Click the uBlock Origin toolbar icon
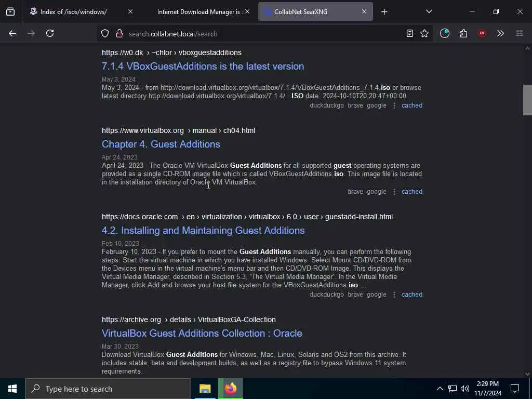The width and height of the screenshot is (532, 399). [482, 33]
